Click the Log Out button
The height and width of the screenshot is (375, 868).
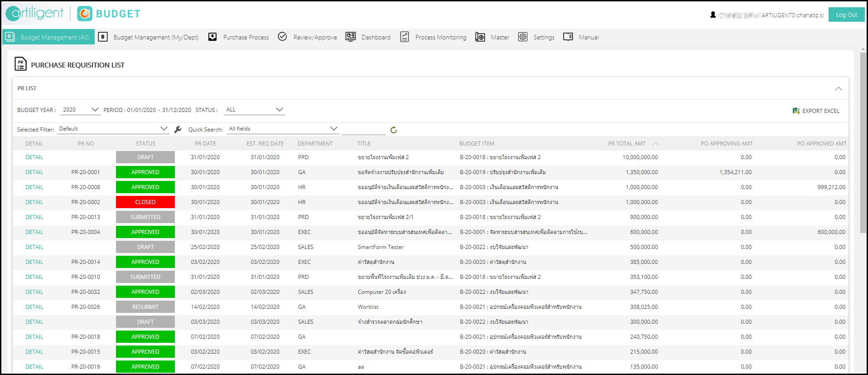[x=846, y=15]
